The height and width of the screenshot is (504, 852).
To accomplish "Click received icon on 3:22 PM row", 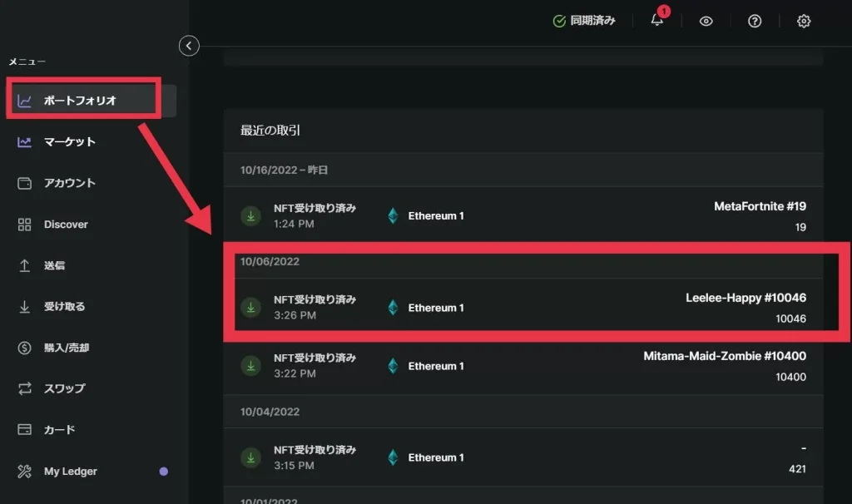I will [x=251, y=366].
